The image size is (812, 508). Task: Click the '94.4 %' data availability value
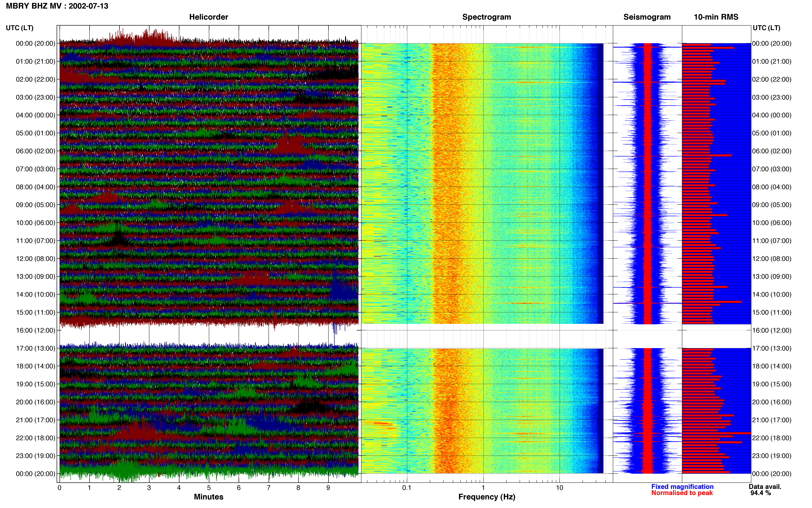pyautogui.click(x=761, y=493)
